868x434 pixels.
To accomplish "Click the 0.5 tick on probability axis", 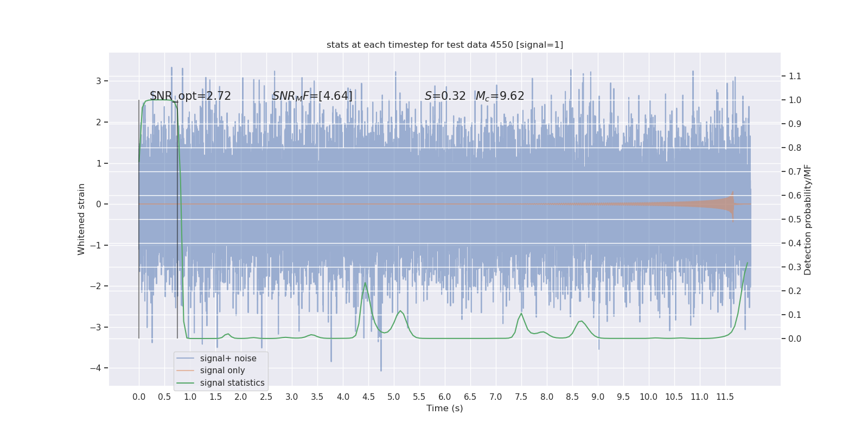I will [795, 219].
